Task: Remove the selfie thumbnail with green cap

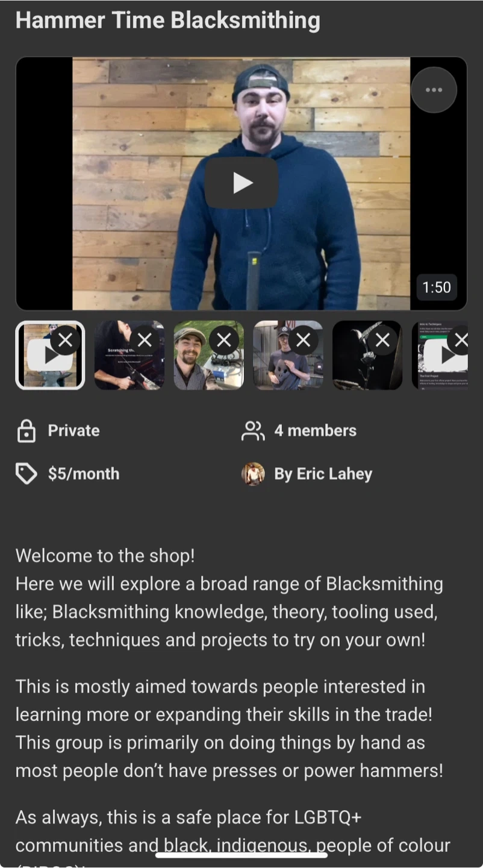Action: (224, 341)
